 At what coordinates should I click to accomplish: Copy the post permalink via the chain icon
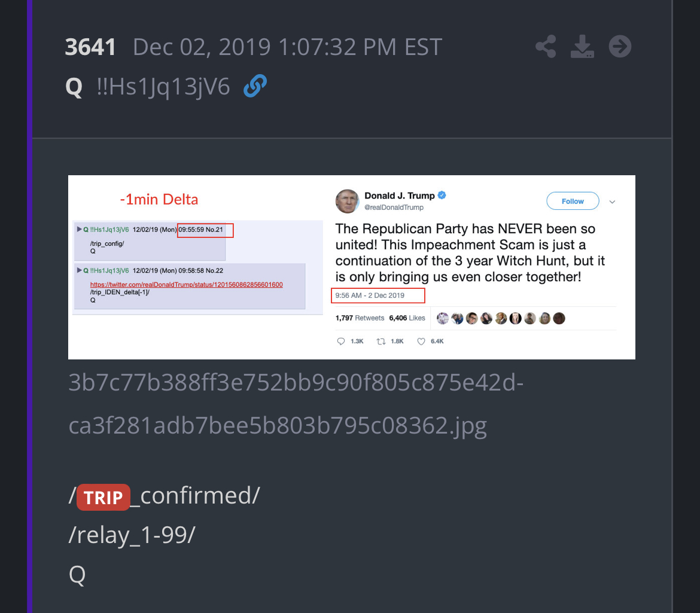coord(255,86)
